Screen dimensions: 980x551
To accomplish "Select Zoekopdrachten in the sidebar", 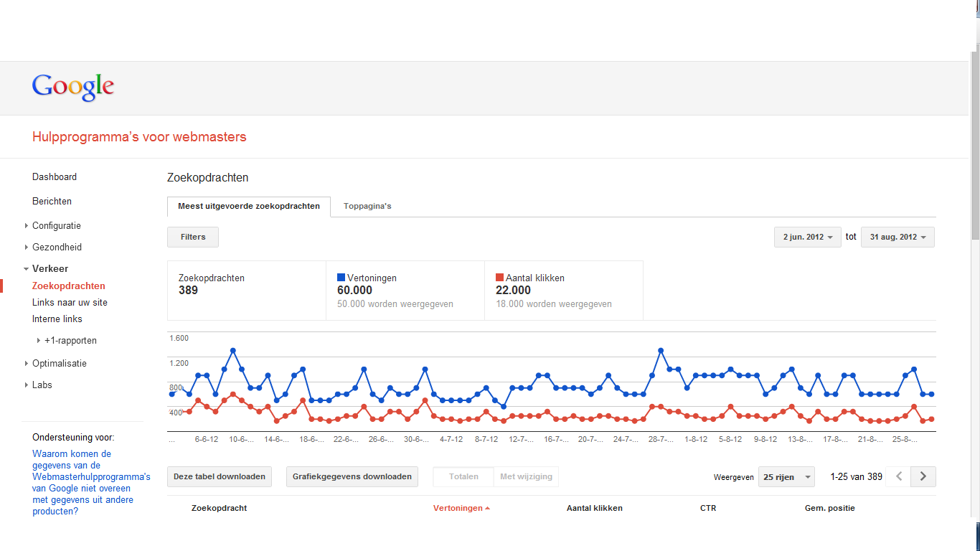I will 69,286.
